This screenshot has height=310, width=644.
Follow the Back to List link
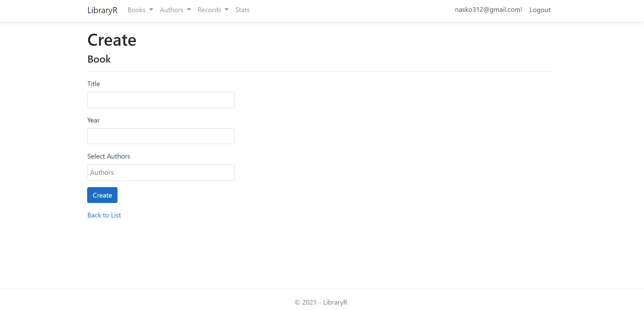pos(104,215)
